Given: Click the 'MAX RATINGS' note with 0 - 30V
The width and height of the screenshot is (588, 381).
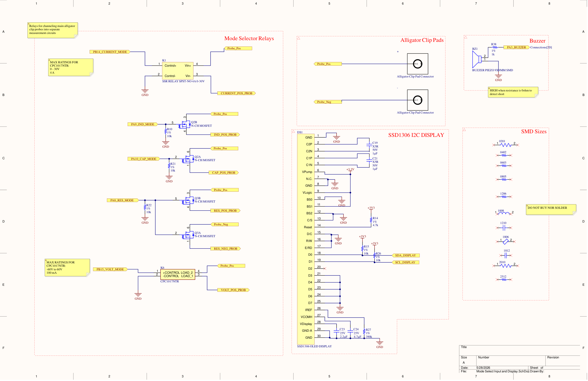Looking at the screenshot, I should point(71,67).
